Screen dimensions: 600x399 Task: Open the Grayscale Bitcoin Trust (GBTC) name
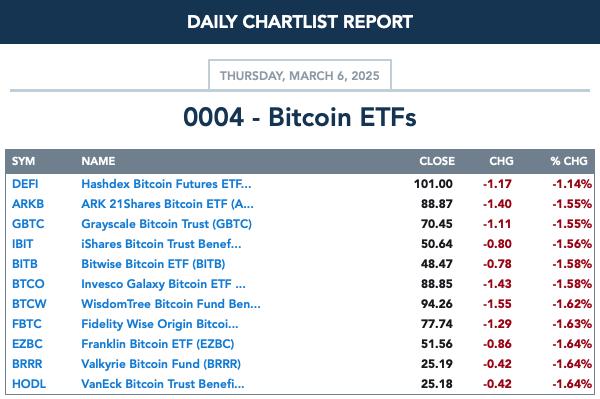tap(166, 224)
